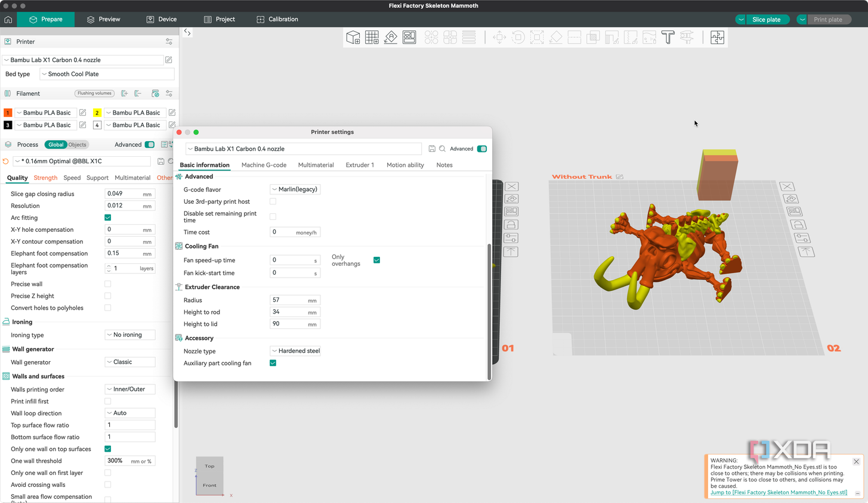Image resolution: width=868 pixels, height=503 pixels.
Task: Uncheck Auxiliary part cooling fan checkbox
Action: tap(273, 363)
